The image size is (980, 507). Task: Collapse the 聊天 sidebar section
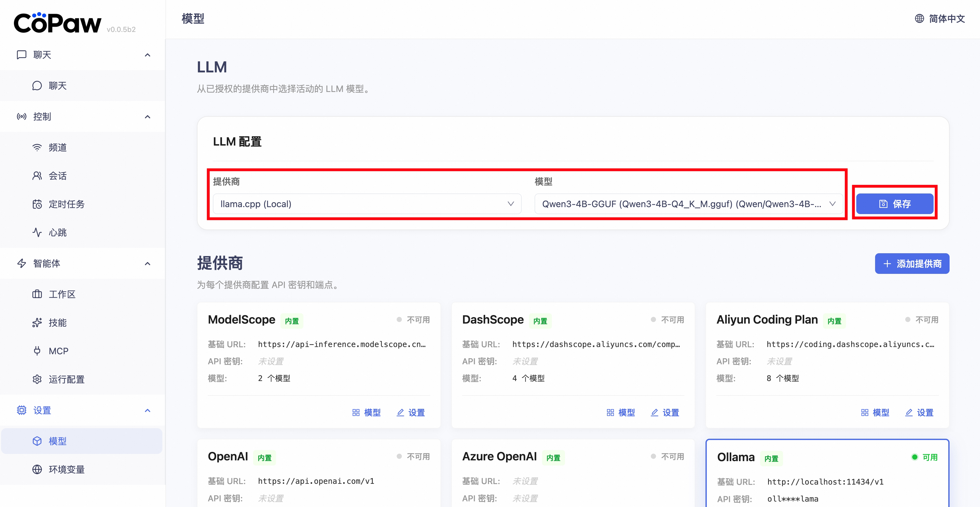[x=148, y=55]
